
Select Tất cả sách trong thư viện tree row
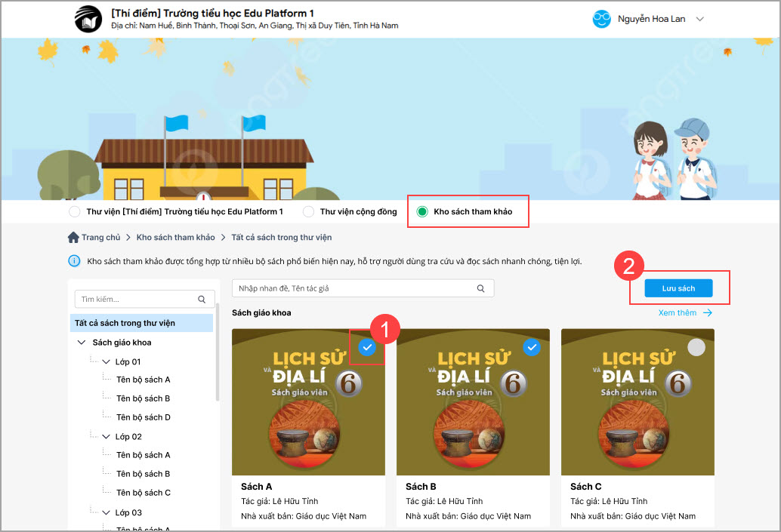(141, 323)
